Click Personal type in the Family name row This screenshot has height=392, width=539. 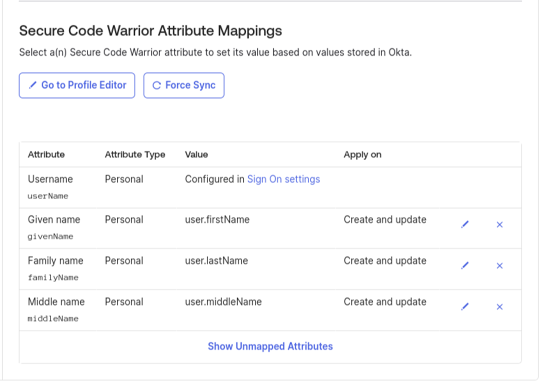pyautogui.click(x=124, y=261)
